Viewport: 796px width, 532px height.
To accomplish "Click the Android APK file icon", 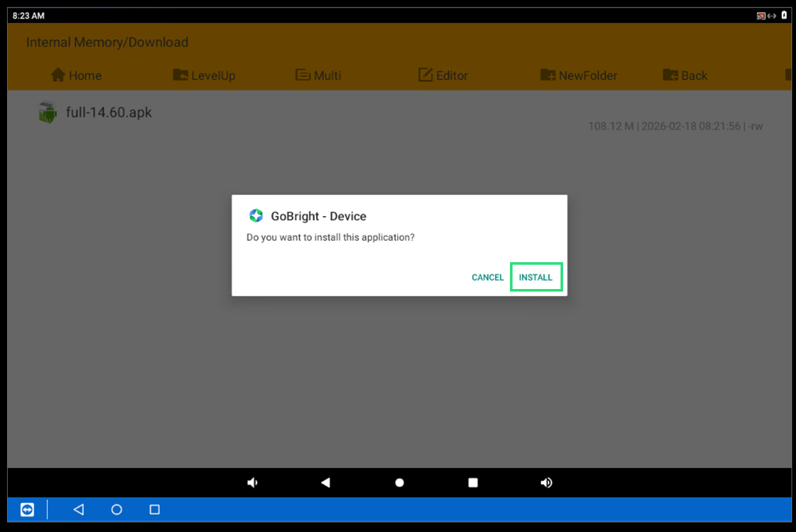I will tap(47, 113).
